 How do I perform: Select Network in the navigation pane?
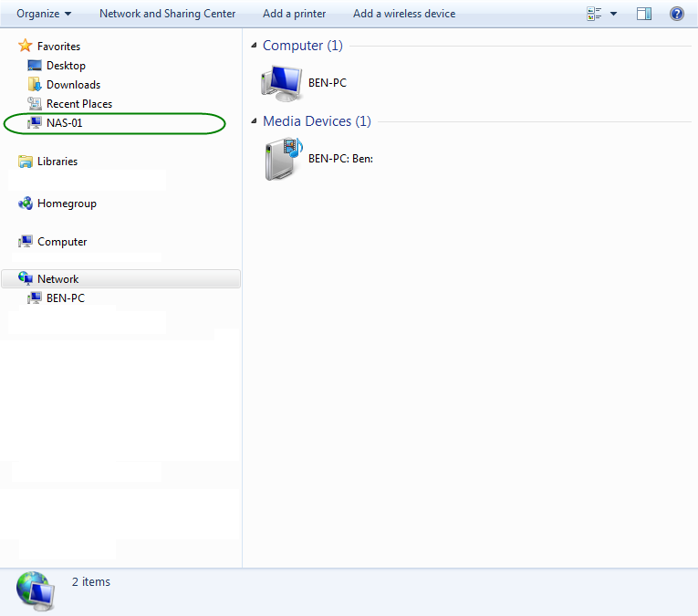pos(57,279)
